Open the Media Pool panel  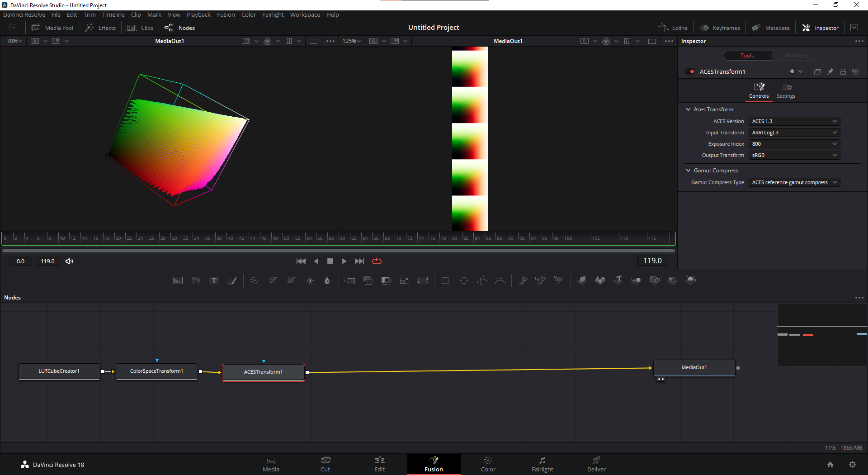pos(52,28)
